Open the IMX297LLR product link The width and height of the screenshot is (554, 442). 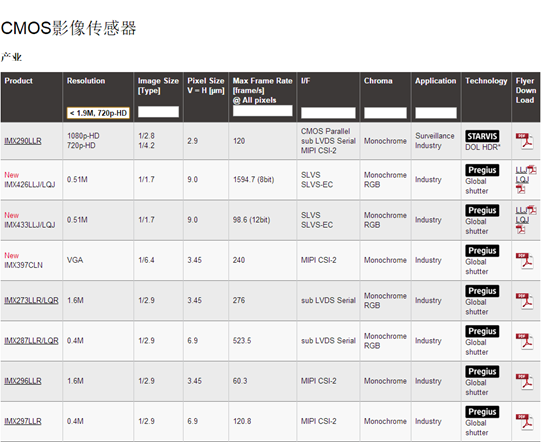[23, 421]
